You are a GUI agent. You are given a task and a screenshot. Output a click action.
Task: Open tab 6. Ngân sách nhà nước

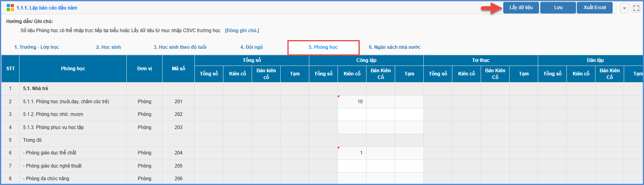[x=395, y=47]
